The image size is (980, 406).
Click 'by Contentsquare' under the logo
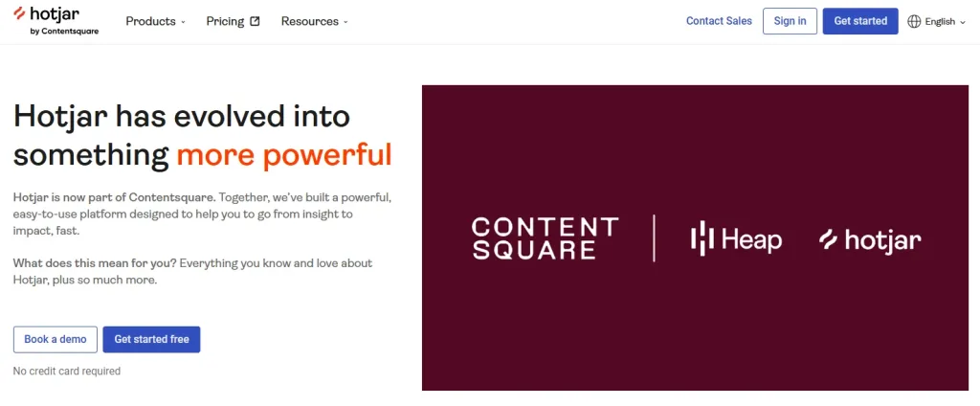coord(64,32)
